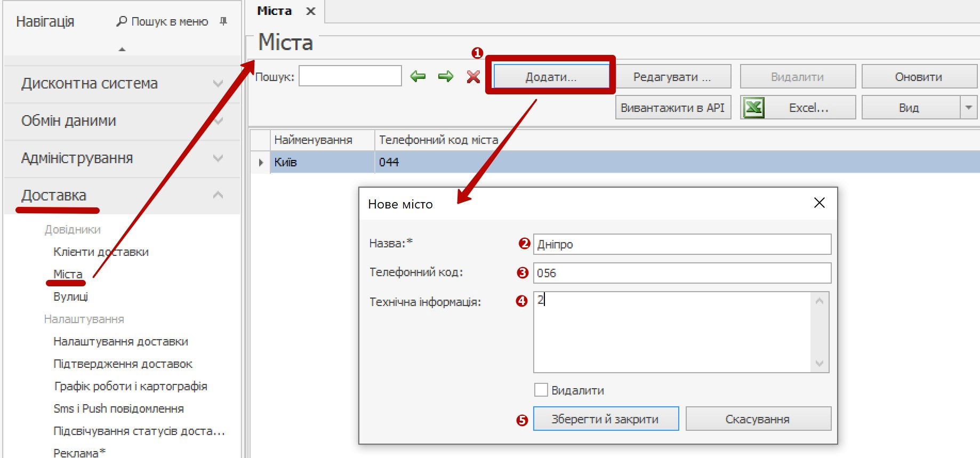Close the Міста tab with X

[311, 11]
